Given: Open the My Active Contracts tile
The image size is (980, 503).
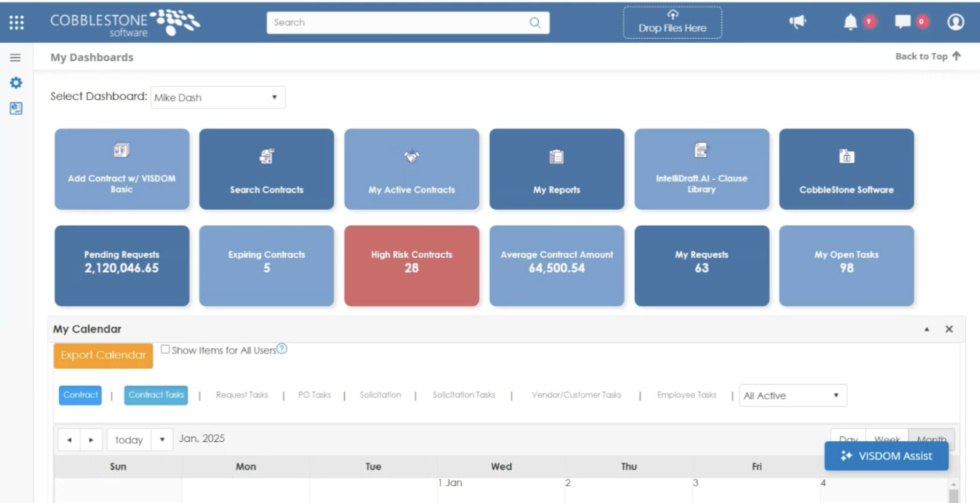Looking at the screenshot, I should point(412,169).
